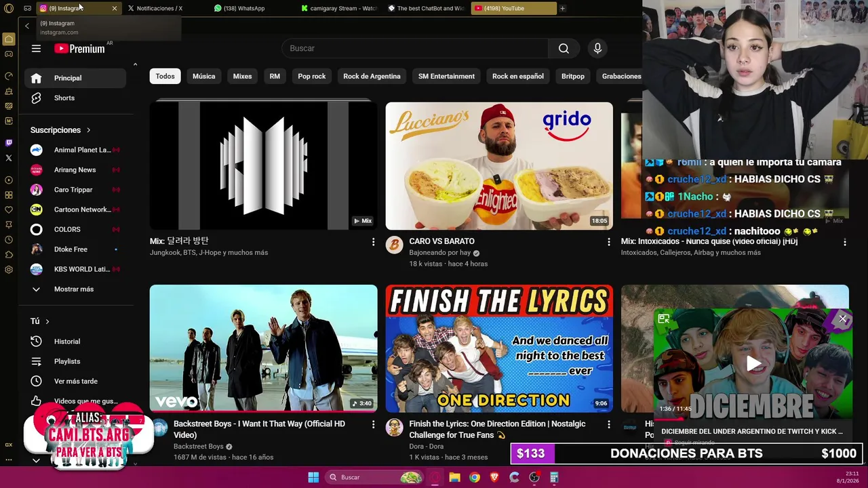Image resolution: width=868 pixels, height=488 pixels.
Task: Open options for Finish the Lyrics video
Action: [608, 424]
